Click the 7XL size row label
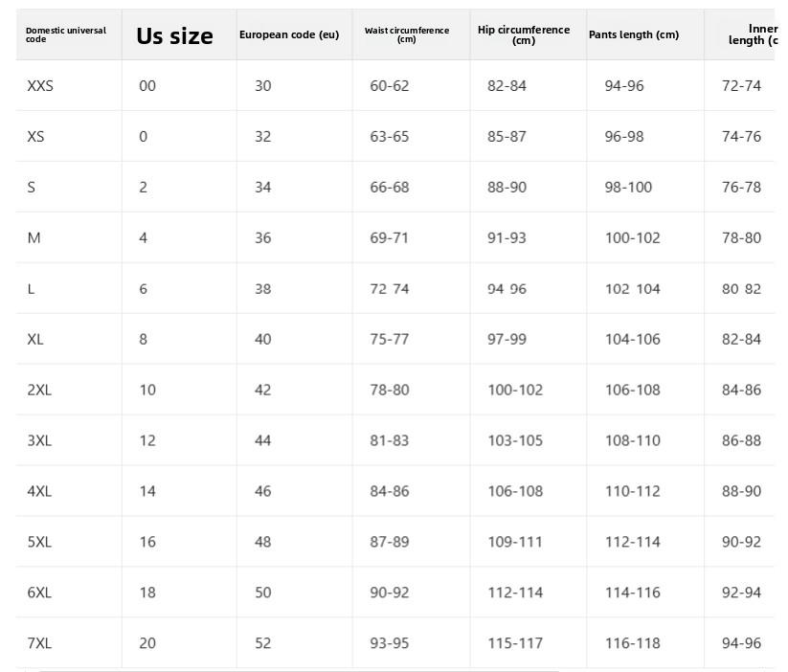The image size is (788, 672). click(x=39, y=643)
